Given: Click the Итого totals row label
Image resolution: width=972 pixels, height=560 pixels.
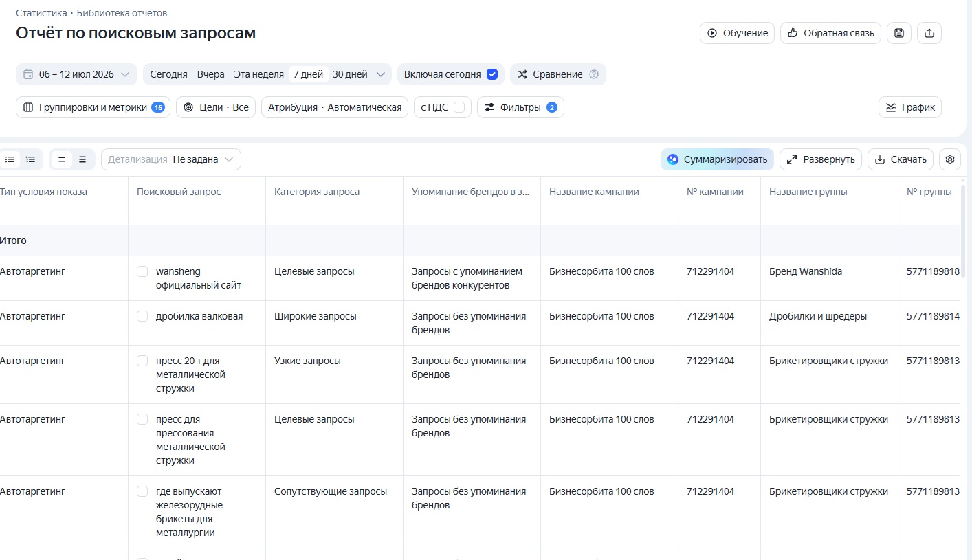Looking at the screenshot, I should (13, 240).
